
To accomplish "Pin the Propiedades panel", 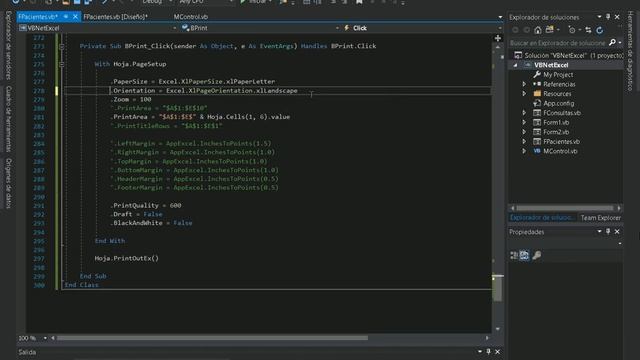I will [608, 231].
